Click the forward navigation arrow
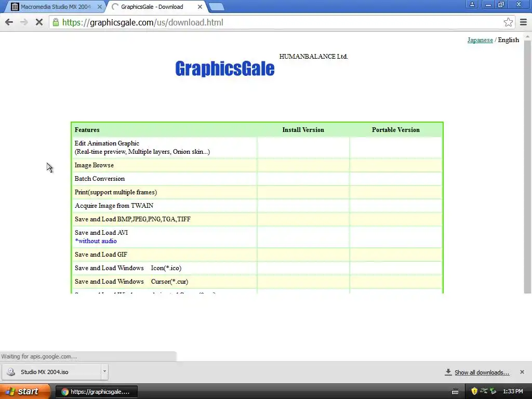532x399 pixels. (x=24, y=22)
